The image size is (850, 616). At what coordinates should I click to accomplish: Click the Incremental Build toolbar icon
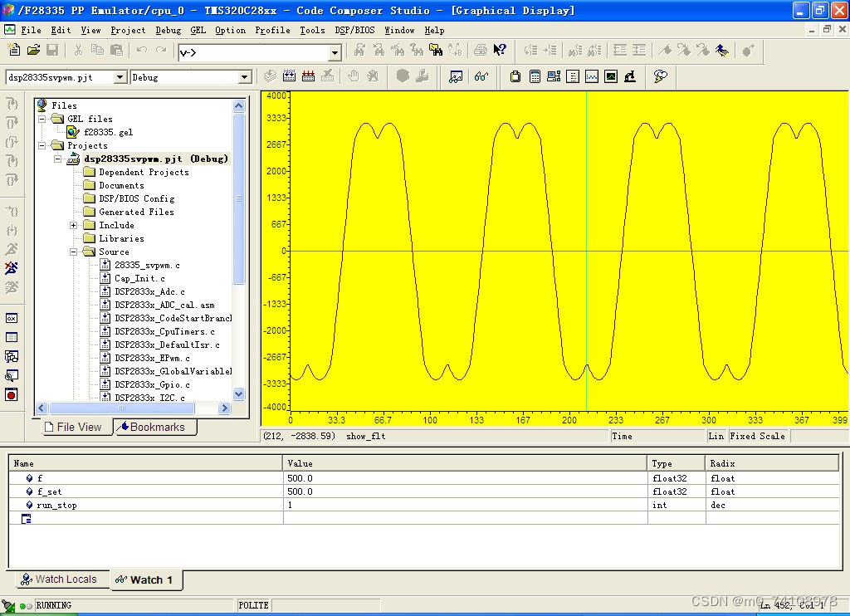[x=289, y=76]
